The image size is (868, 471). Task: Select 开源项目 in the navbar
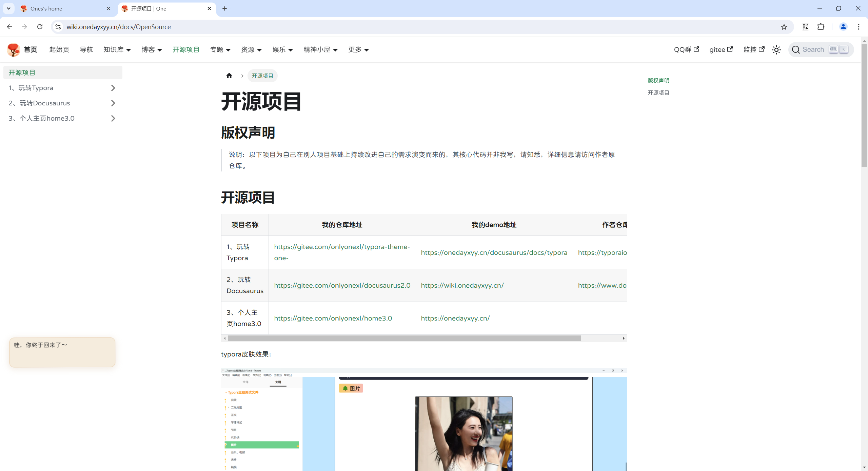[x=186, y=49]
